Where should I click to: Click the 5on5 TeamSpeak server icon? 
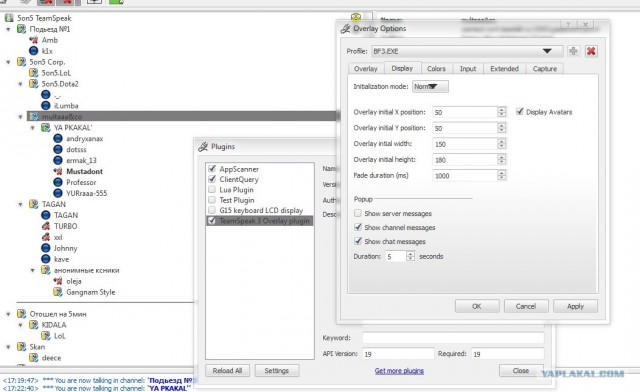click(9, 18)
